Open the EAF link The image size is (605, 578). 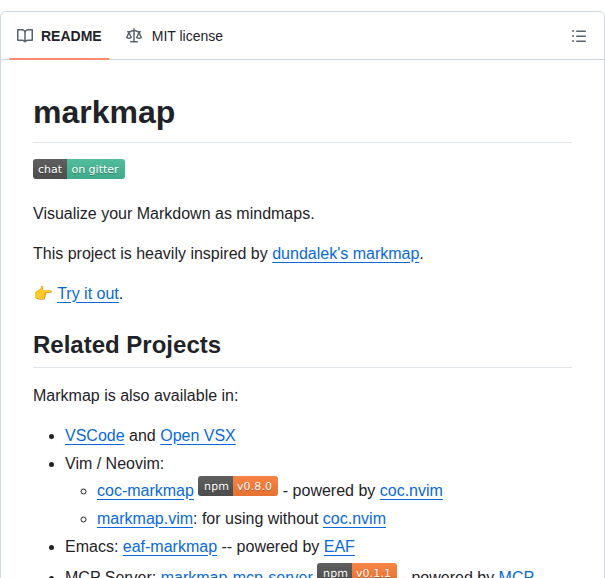point(339,547)
